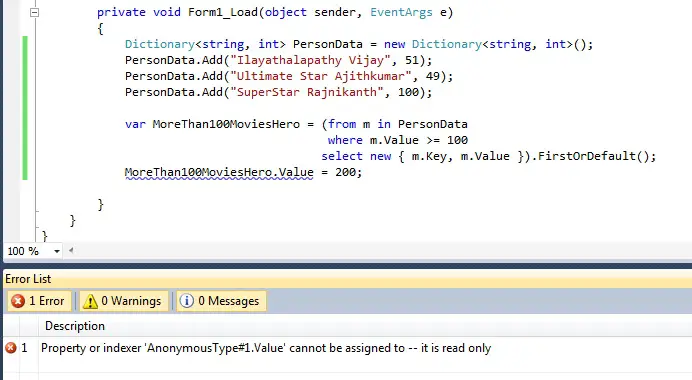Toggle the 1 Error filter button
Screen dimensions: 692x380
point(38,301)
